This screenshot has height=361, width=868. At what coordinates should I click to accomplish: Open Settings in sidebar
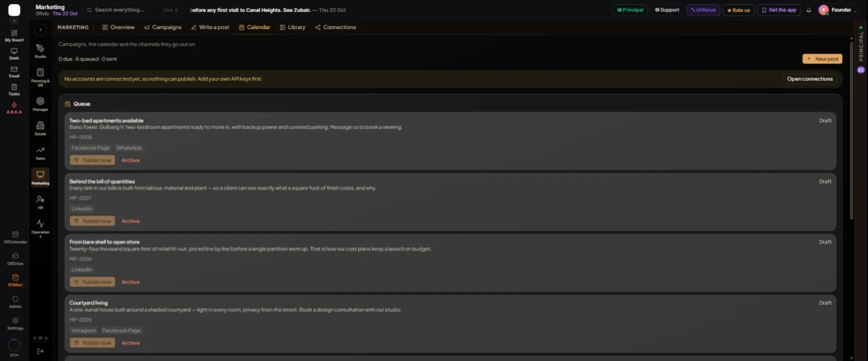click(15, 324)
